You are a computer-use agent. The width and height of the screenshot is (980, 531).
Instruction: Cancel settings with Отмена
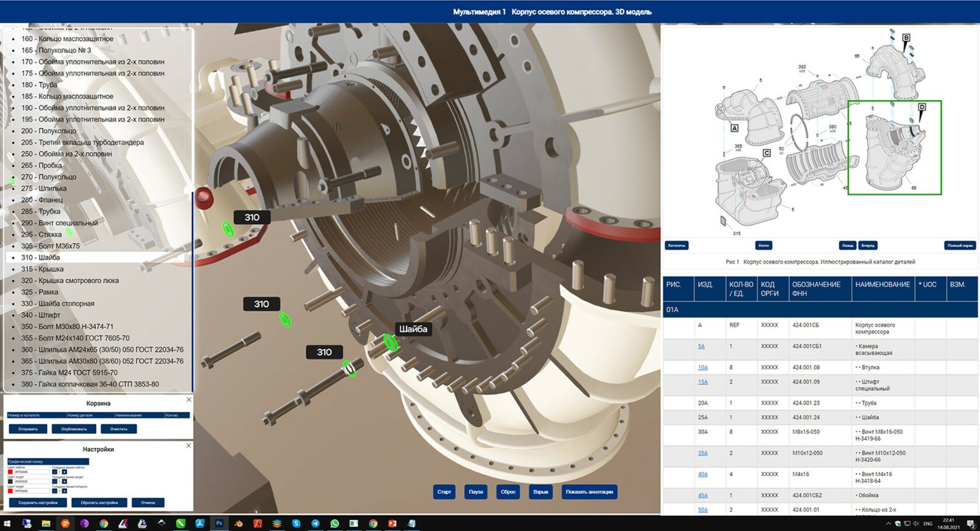pyautogui.click(x=148, y=502)
